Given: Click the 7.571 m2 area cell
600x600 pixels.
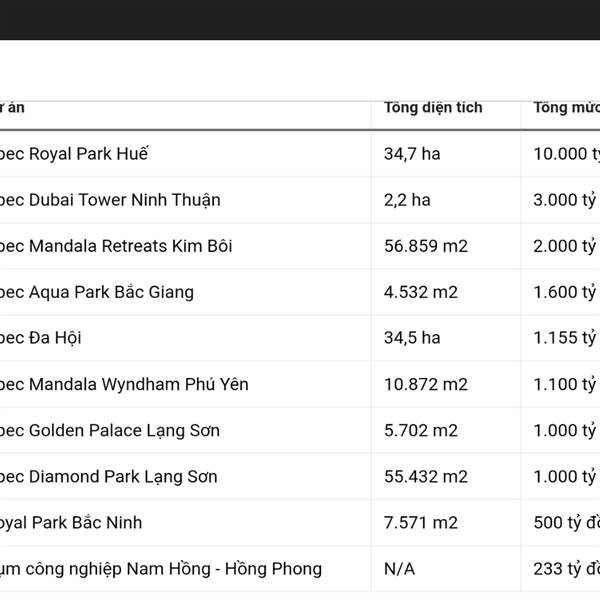Looking at the screenshot, I should pyautogui.click(x=421, y=523).
